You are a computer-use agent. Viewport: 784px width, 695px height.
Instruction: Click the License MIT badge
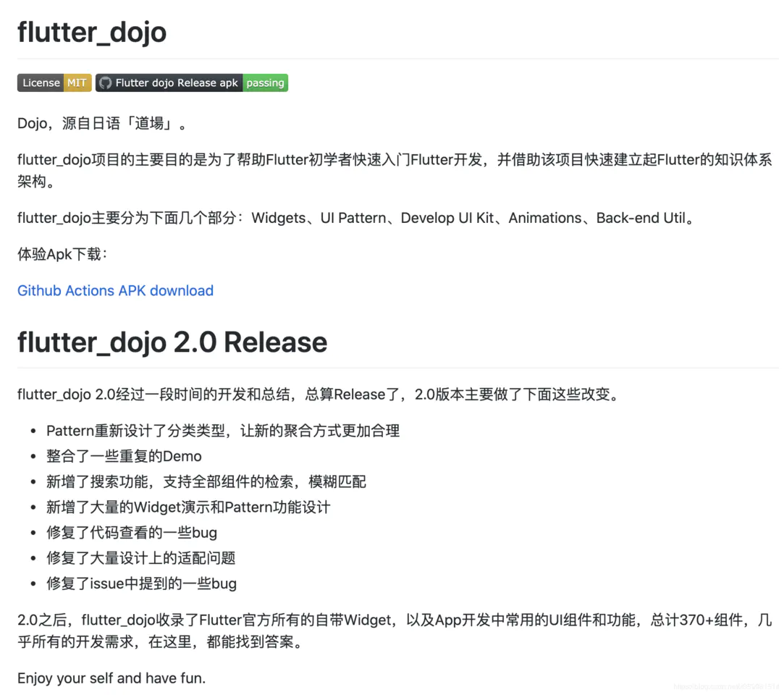54,83
